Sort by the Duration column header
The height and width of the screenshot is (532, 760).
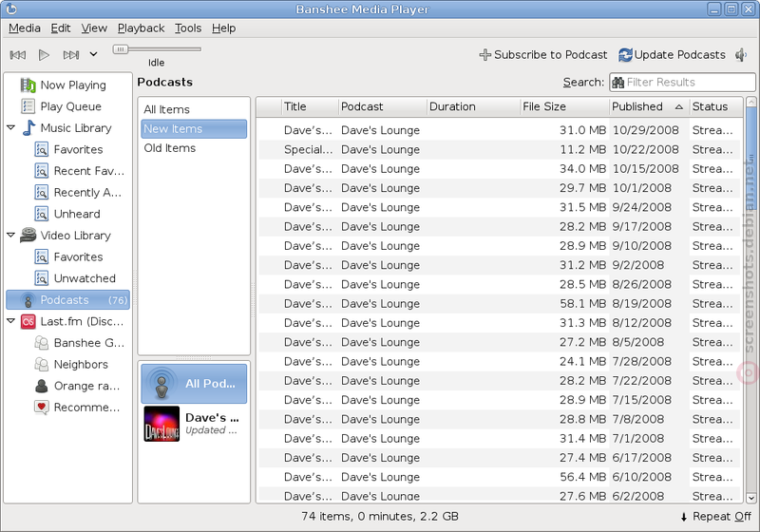(x=473, y=106)
